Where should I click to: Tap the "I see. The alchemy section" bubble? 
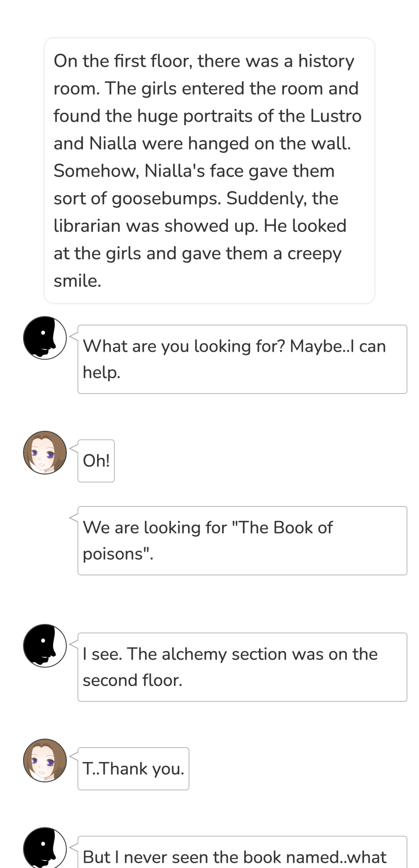pos(242,667)
